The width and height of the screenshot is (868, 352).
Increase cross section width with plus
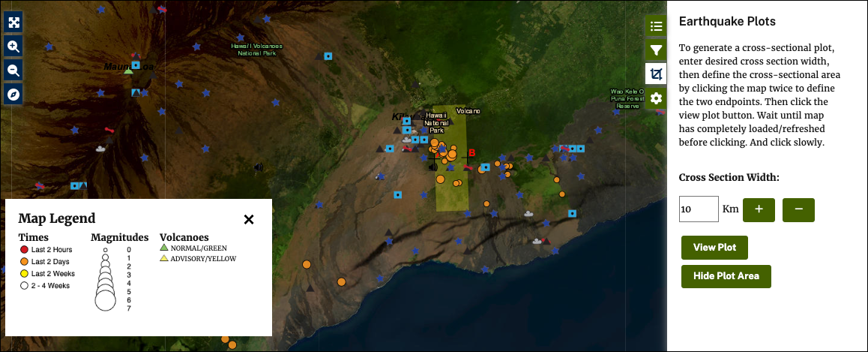click(759, 209)
